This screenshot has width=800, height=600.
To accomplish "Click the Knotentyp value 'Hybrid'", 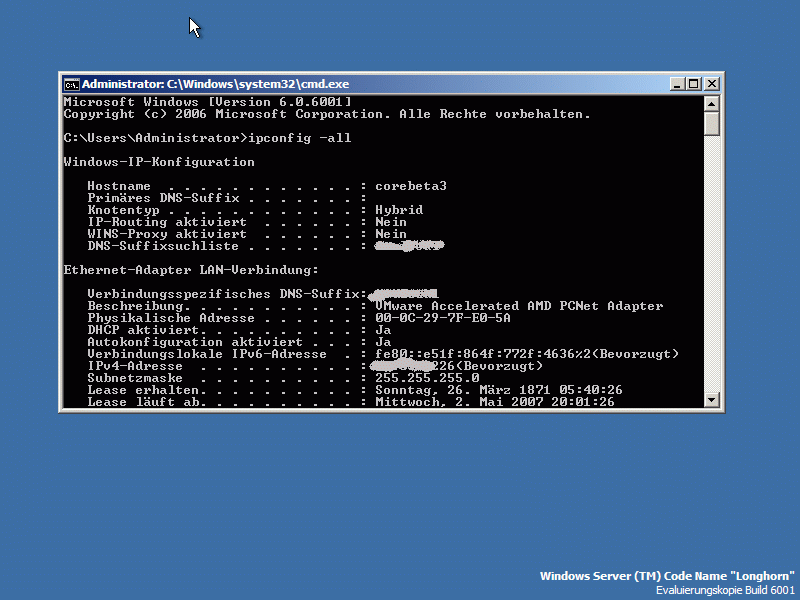I will [399, 210].
